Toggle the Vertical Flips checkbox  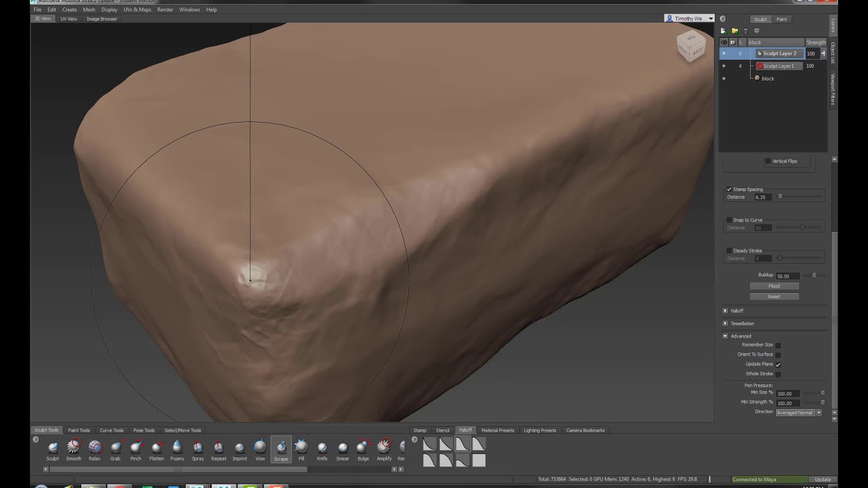(x=768, y=161)
